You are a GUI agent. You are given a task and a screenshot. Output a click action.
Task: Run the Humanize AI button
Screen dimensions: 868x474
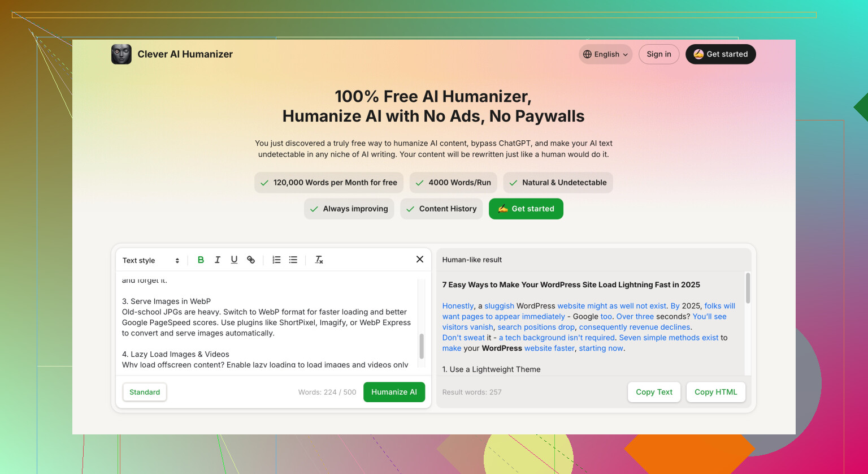(394, 392)
